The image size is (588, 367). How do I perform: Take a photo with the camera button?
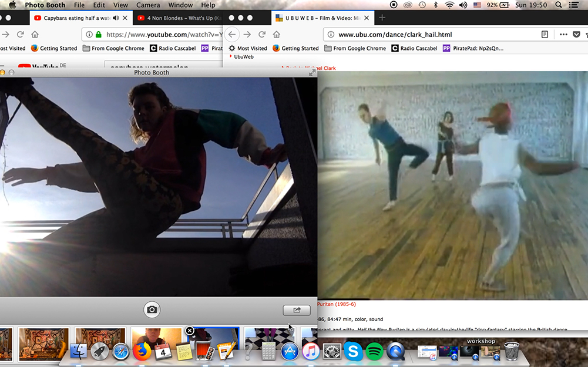(x=152, y=309)
